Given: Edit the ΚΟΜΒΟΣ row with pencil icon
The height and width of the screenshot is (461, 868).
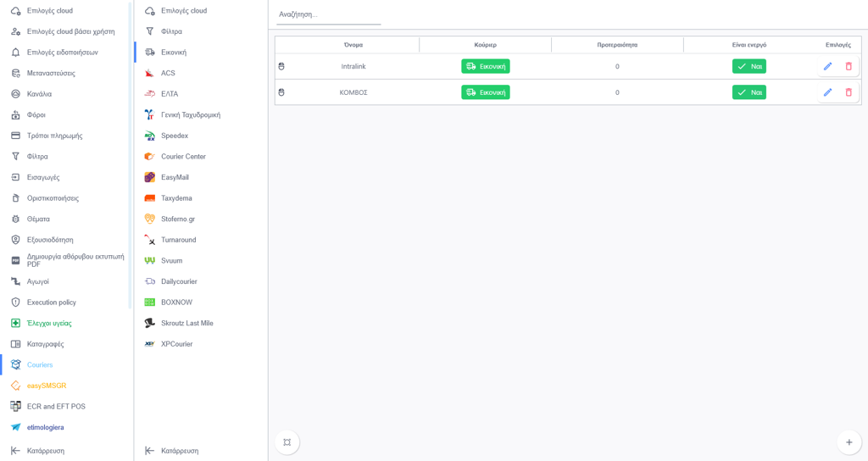Looking at the screenshot, I should (x=827, y=92).
